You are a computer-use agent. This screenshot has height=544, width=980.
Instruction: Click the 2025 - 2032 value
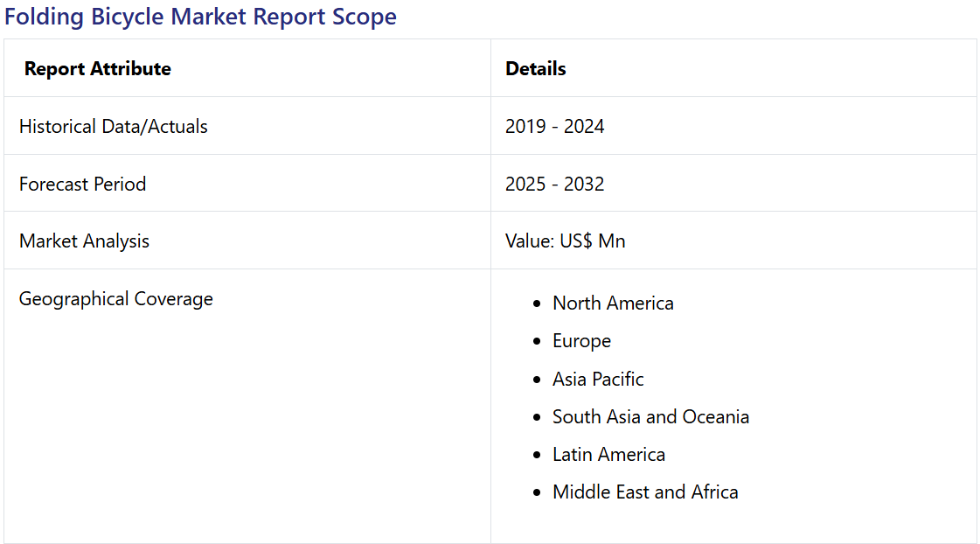pos(554,184)
